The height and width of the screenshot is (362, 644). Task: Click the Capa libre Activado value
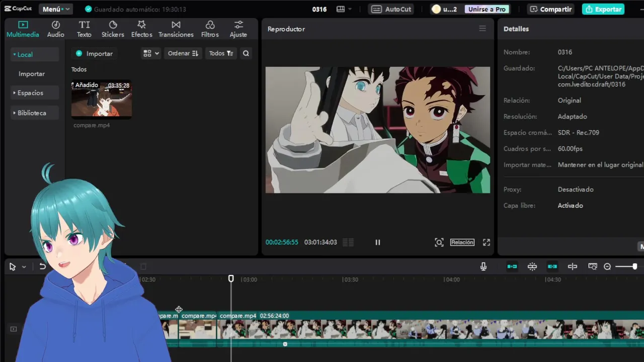[571, 206]
